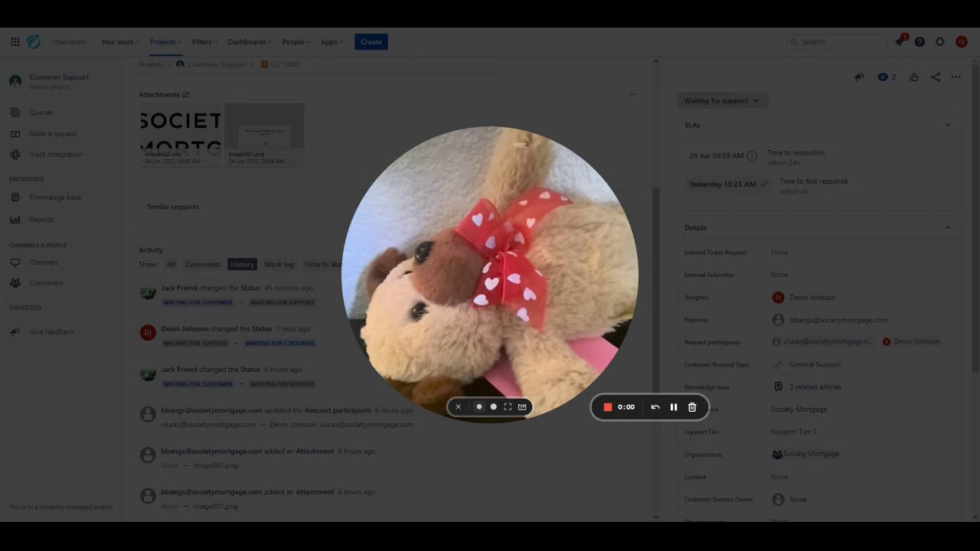This screenshot has height=551, width=980.
Task: Click the Queues icon in the sidebar
Action: tap(15, 112)
